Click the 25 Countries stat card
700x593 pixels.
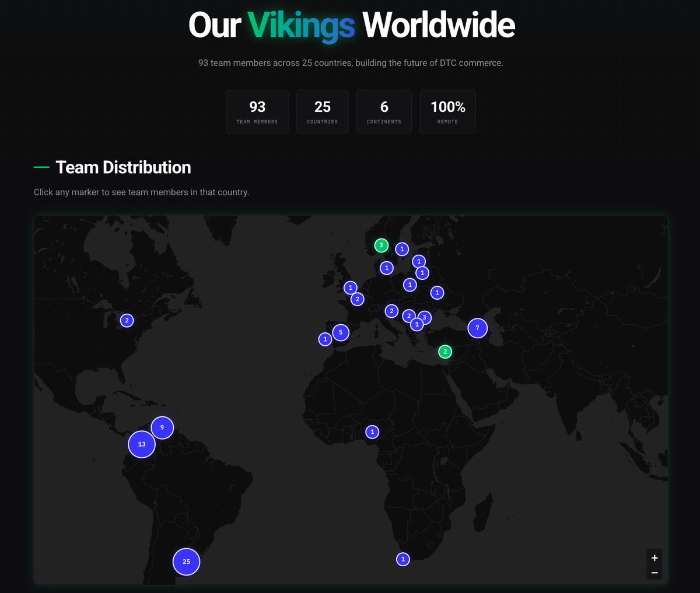pos(323,112)
